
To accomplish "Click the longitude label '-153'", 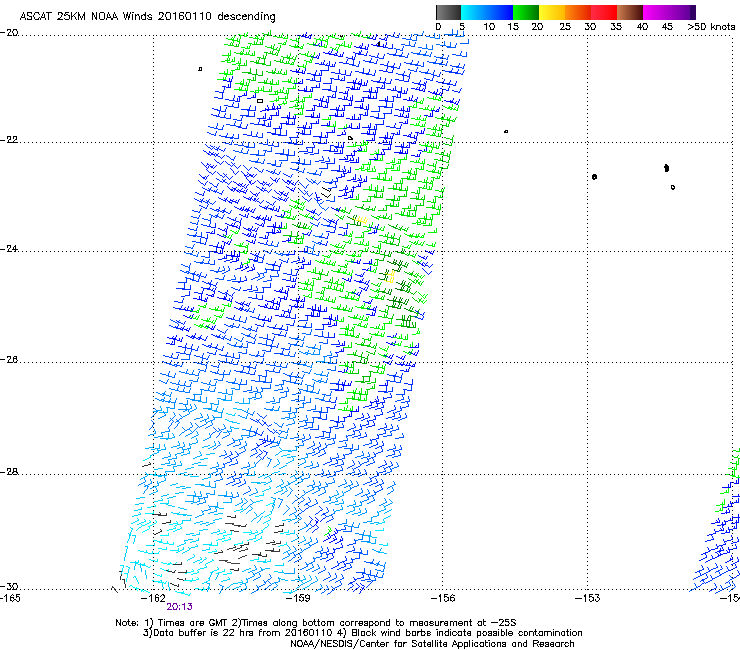I will [588, 598].
